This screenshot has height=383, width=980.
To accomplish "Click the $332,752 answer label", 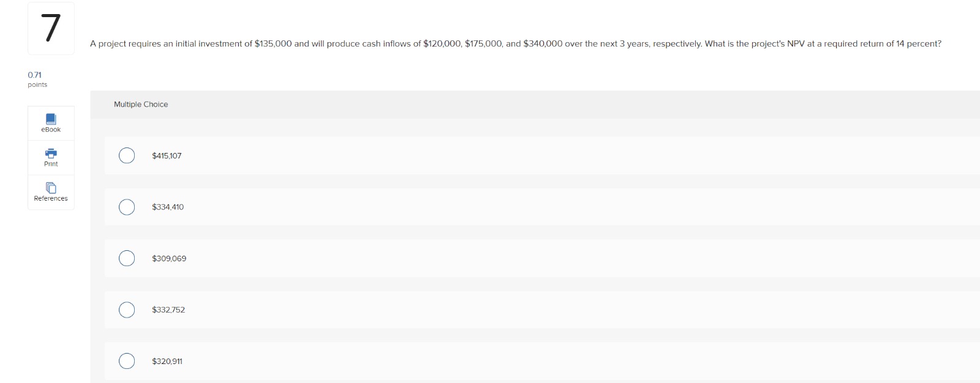I will (167, 310).
